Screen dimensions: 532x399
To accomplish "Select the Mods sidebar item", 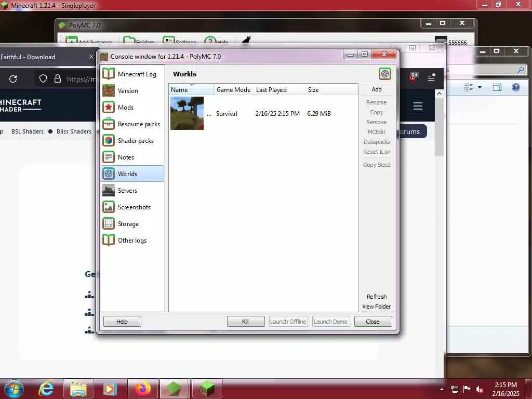I will (132, 107).
